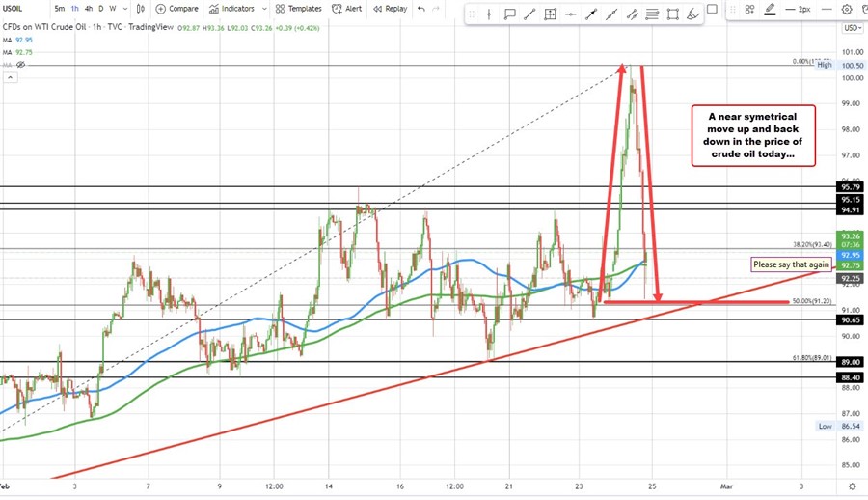Select the horizontal line tool
The width and height of the screenshot is (868, 500).
tap(571, 15)
